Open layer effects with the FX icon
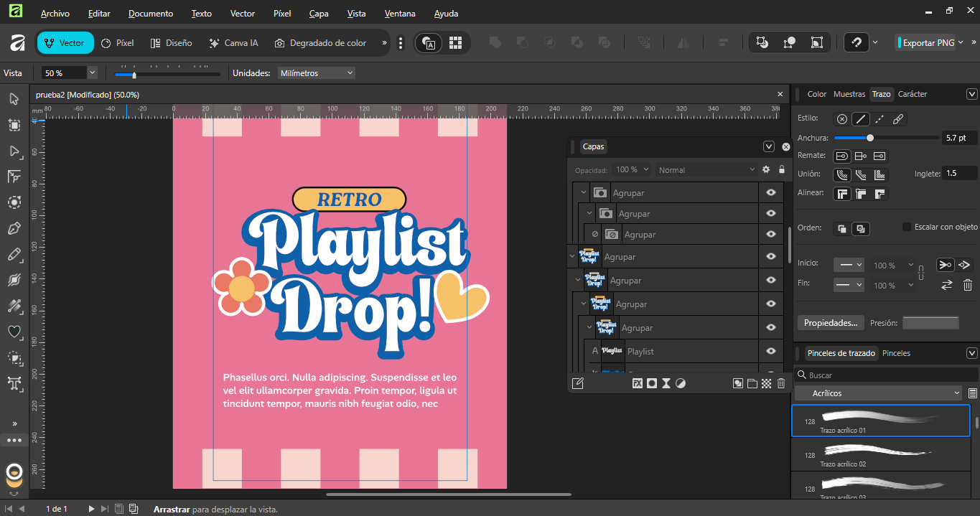This screenshot has height=516, width=980. tap(637, 383)
